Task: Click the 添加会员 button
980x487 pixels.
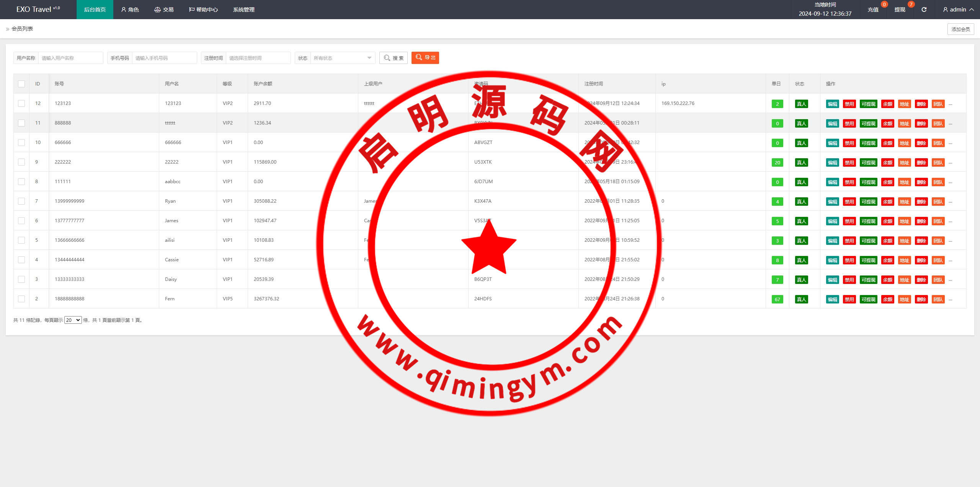Action: (x=960, y=29)
